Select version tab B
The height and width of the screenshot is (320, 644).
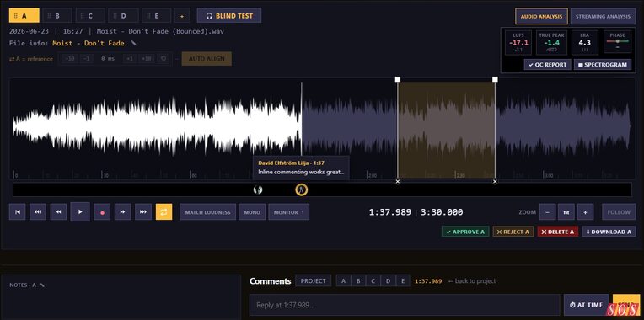tap(57, 16)
